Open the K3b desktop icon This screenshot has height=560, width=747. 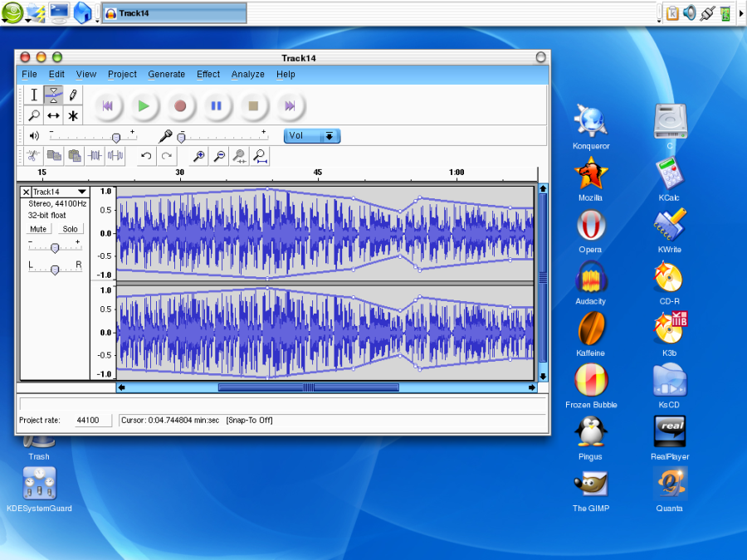[669, 334]
